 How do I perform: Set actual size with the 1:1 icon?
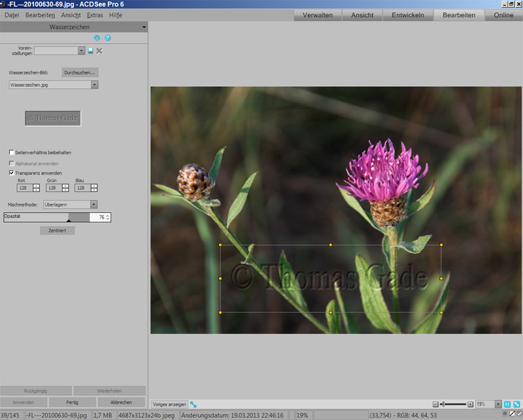[x=507, y=404]
